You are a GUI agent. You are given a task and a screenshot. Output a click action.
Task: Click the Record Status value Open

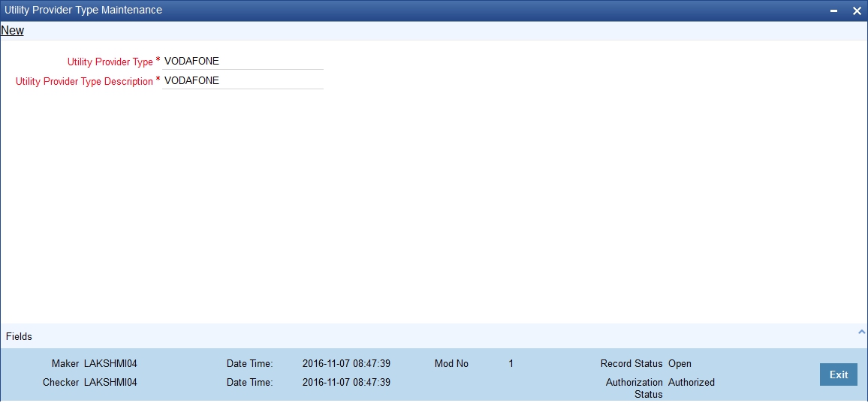click(x=680, y=363)
